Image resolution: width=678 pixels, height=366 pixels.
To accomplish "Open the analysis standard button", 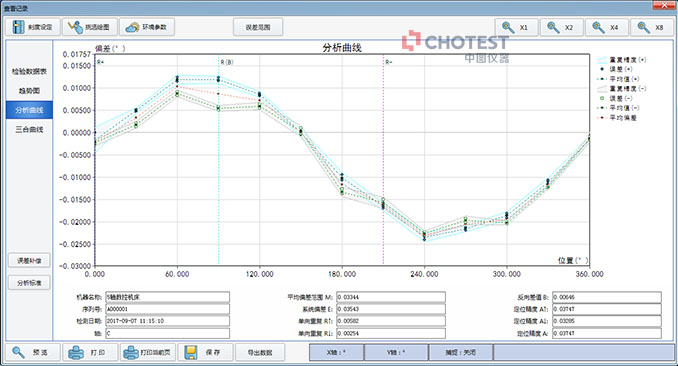I will (x=29, y=283).
